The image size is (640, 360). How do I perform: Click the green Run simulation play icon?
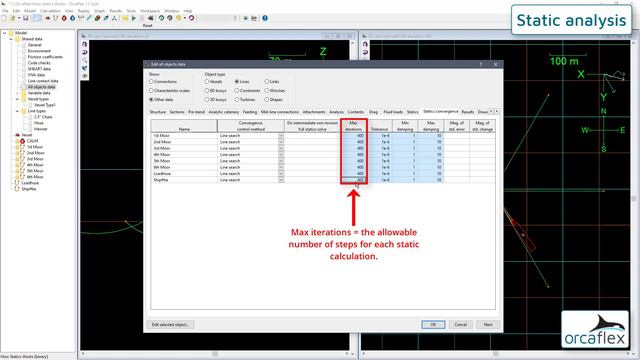tap(134, 18)
